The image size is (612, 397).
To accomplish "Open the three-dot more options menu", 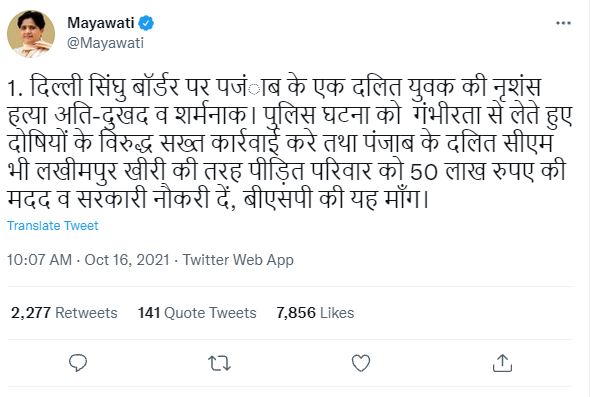I will coord(563,23).
